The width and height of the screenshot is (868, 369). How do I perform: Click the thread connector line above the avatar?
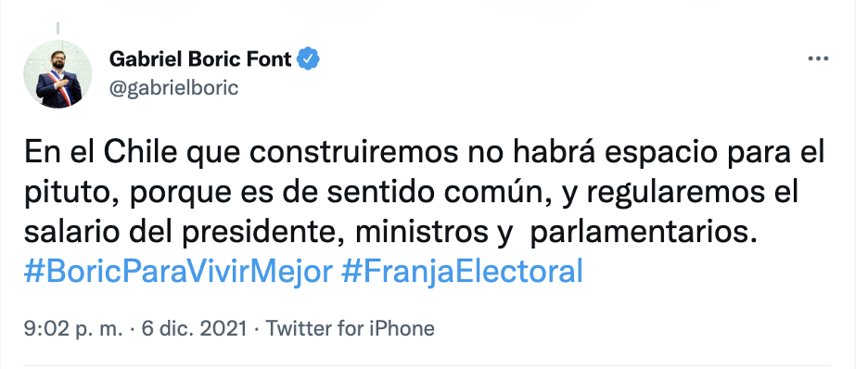[x=57, y=28]
